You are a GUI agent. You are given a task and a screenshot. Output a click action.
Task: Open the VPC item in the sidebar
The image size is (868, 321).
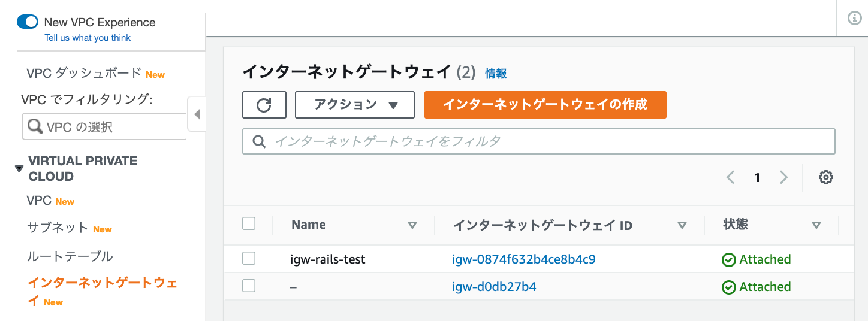point(39,201)
